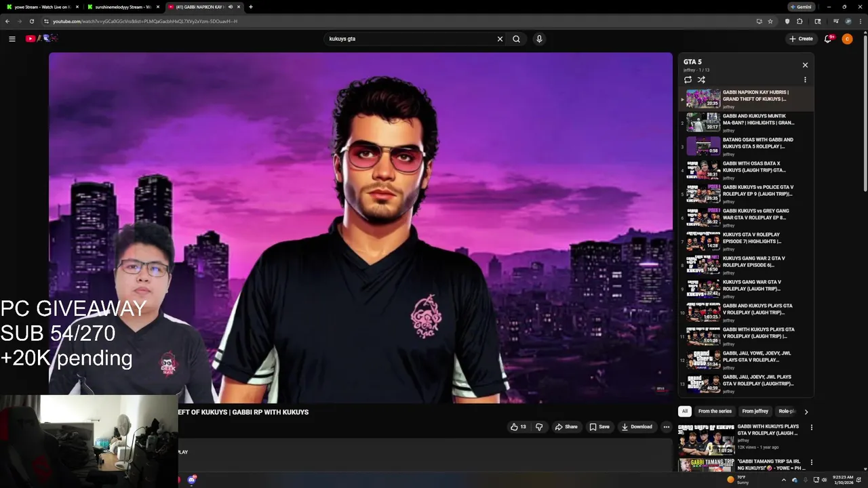Open recommended 'GABBI WITH KUKUYS PLAYS' 1:01:26 thumbnail
The width and height of the screenshot is (868, 488).
[x=706, y=439]
